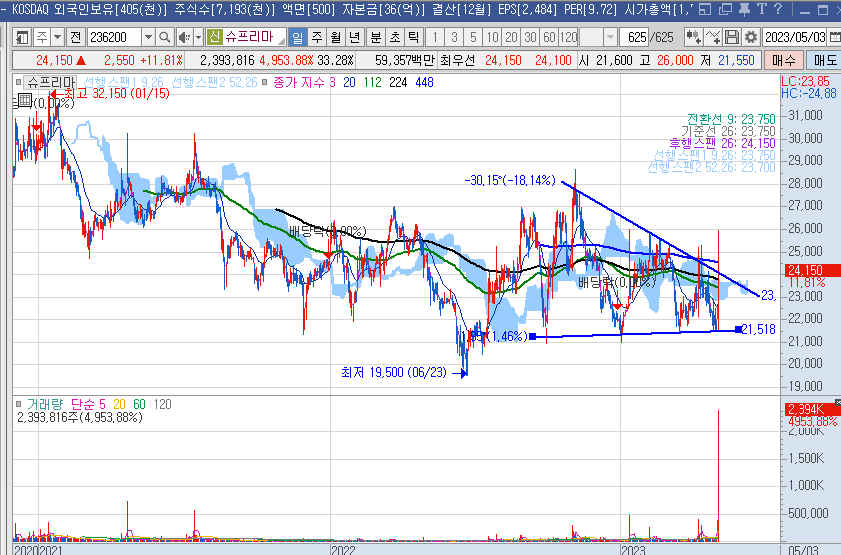Select the 30 interval button
Viewport: 841px width, 555px height.
coord(530,38)
